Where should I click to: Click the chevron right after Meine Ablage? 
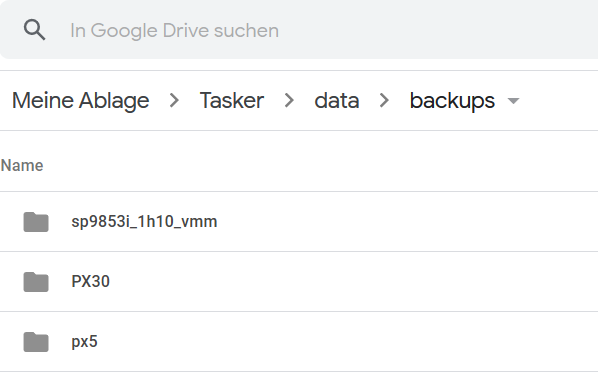[x=174, y=101]
